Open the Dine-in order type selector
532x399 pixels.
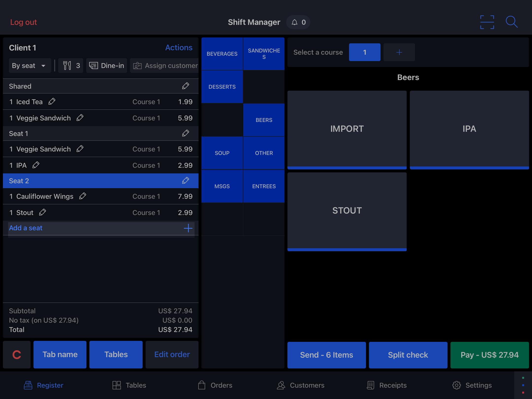pos(107,66)
